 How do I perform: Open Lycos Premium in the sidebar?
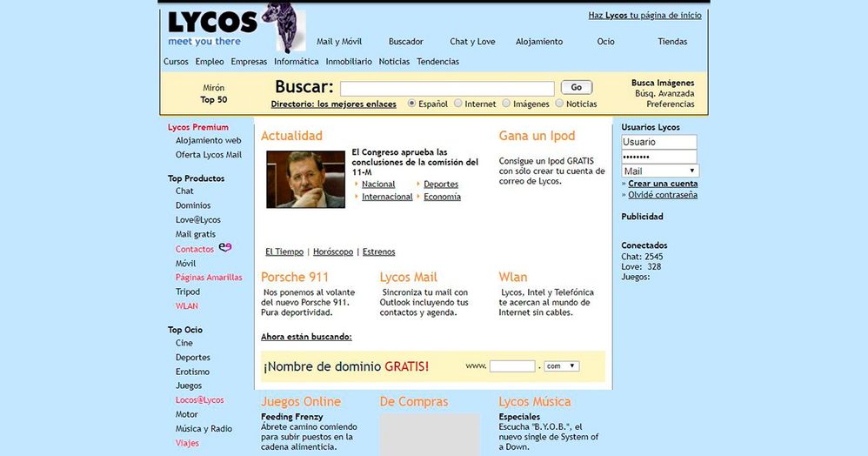198,127
